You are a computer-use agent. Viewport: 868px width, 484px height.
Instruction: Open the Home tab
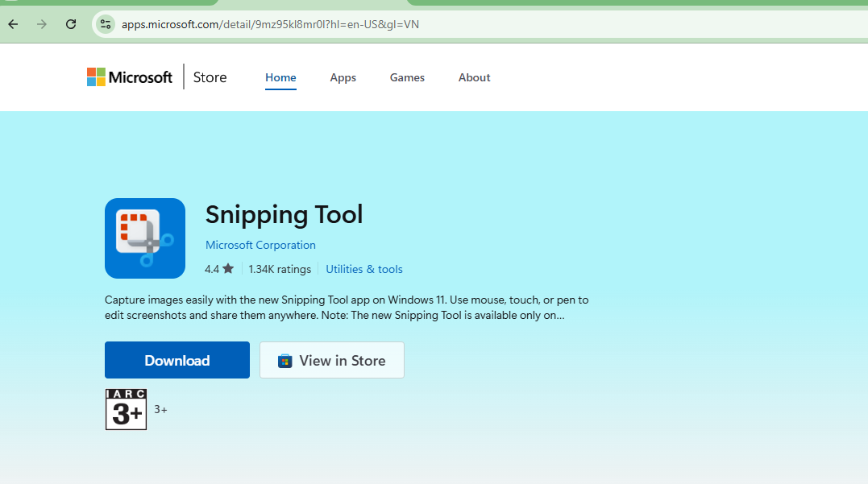coord(280,77)
